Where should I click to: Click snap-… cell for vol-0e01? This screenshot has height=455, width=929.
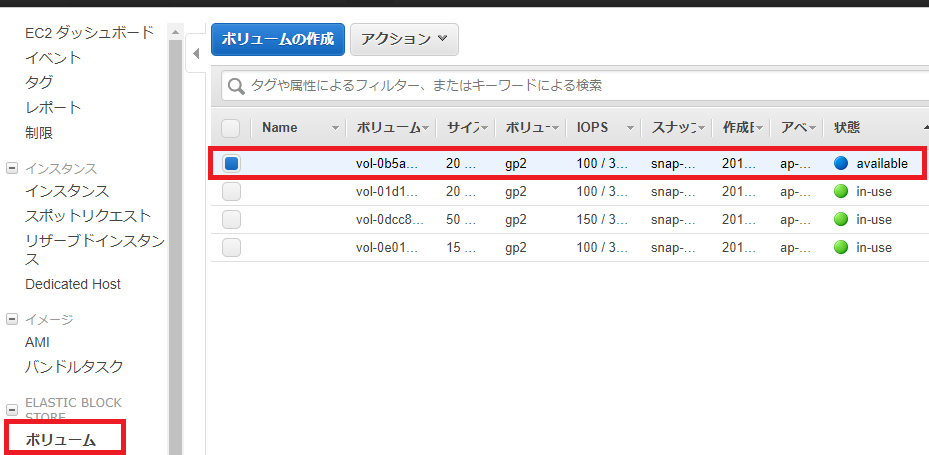pyautogui.click(x=674, y=248)
